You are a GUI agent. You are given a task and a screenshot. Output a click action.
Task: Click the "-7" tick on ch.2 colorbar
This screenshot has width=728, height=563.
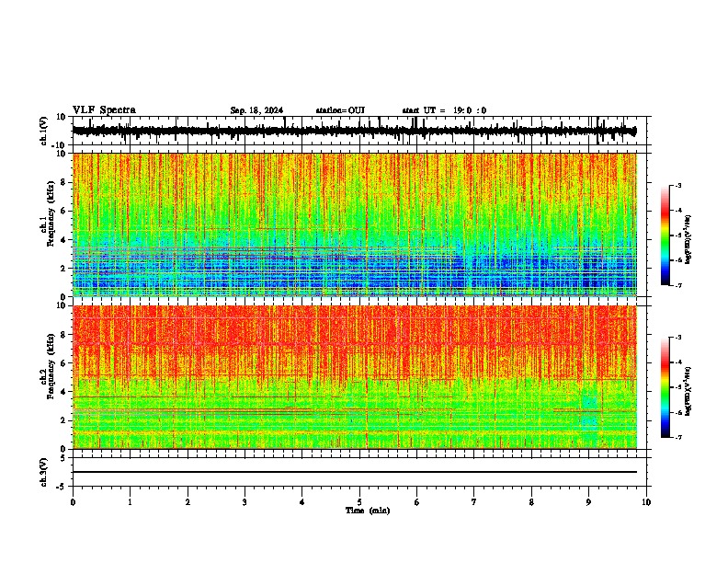click(x=678, y=438)
